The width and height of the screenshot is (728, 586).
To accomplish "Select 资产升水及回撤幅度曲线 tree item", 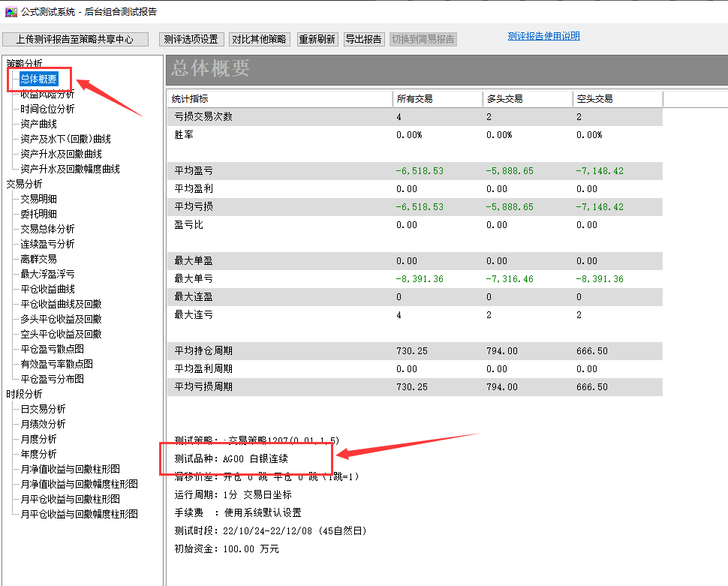I will [x=70, y=169].
